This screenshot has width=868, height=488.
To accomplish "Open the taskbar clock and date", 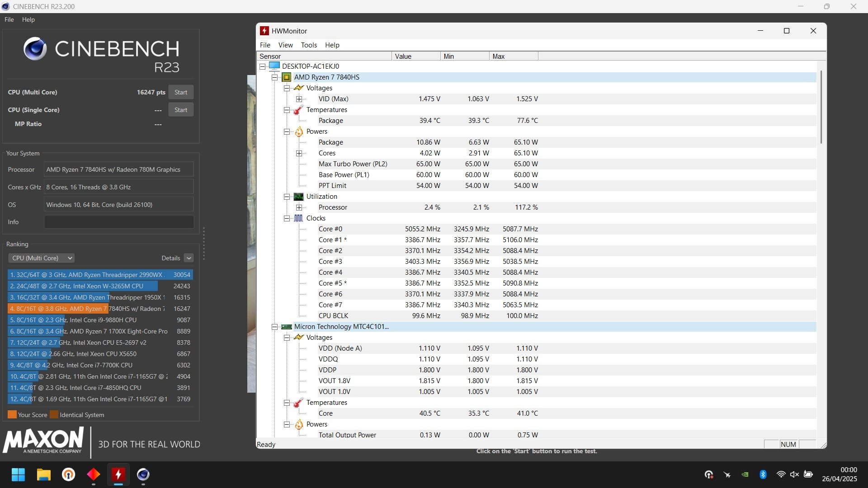I will click(839, 474).
